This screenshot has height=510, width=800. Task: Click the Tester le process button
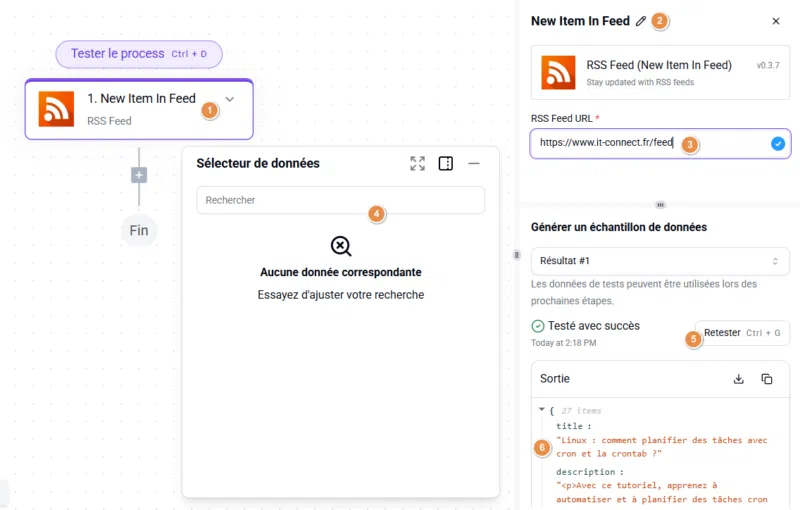138,54
